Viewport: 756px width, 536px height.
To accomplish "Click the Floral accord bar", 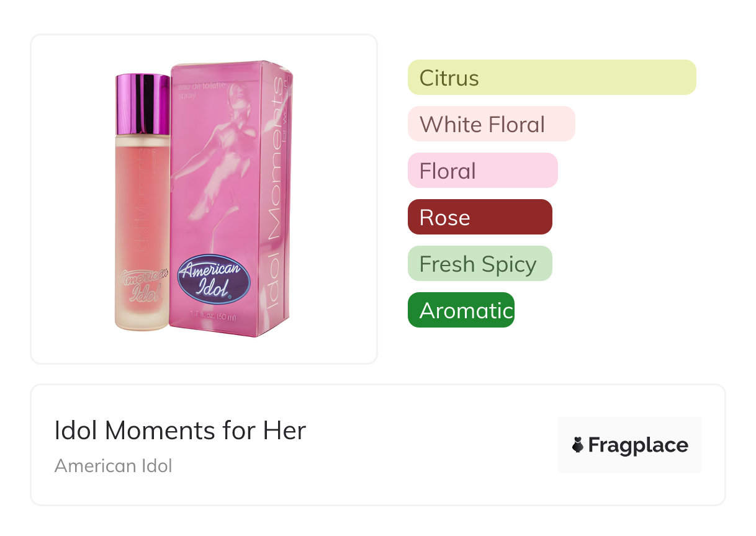I will coord(482,171).
